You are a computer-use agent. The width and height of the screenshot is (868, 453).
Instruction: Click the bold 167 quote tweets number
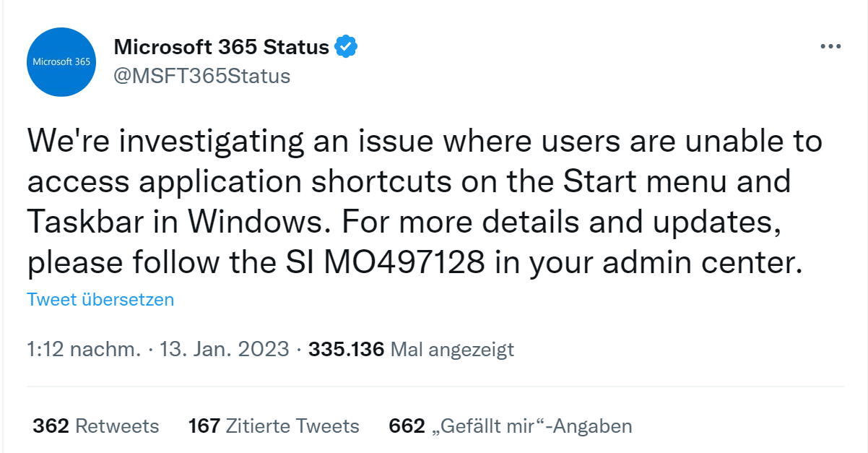coord(204,426)
